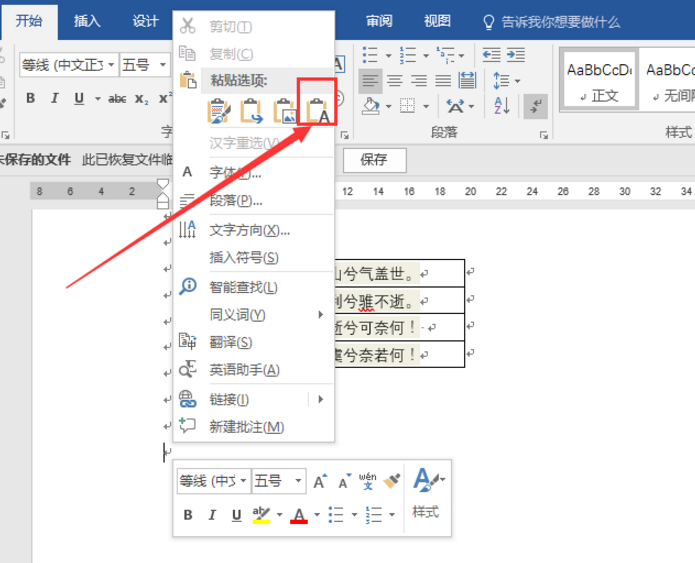
Task: Click the multilevel list icon
Action: [445, 55]
